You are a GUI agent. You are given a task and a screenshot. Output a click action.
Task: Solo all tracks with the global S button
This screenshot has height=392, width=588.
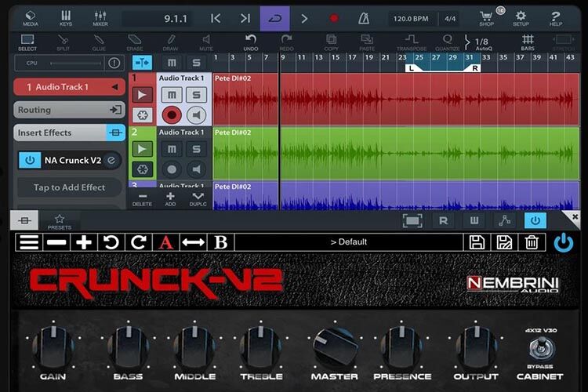(196, 63)
